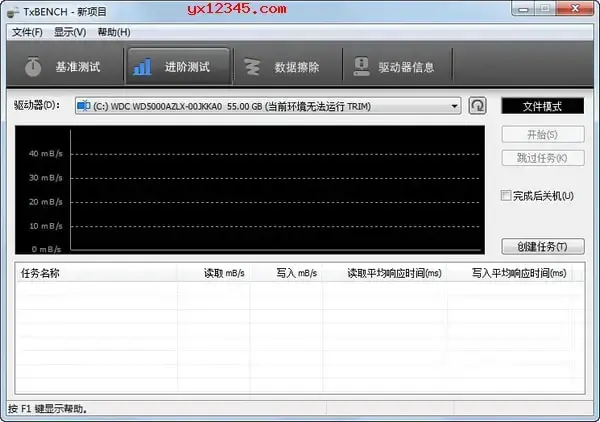Click the drive icon inside the drive dropdown
600x422 pixels.
pos(83,106)
